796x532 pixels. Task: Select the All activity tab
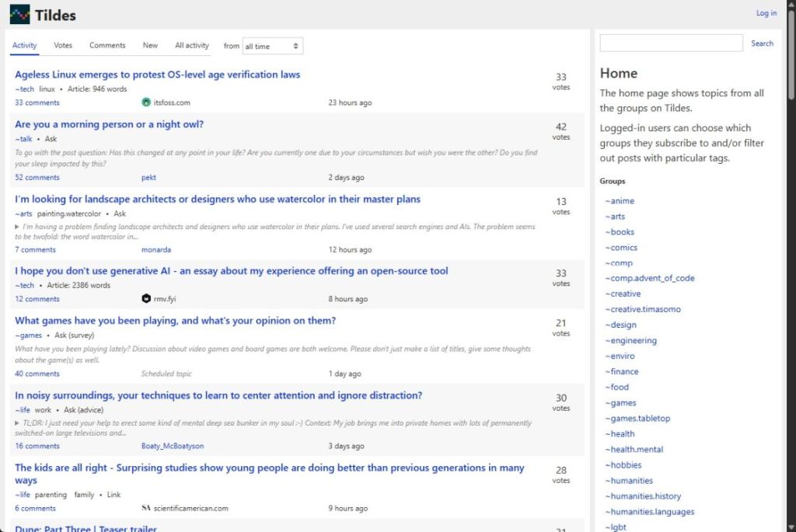[x=192, y=46]
